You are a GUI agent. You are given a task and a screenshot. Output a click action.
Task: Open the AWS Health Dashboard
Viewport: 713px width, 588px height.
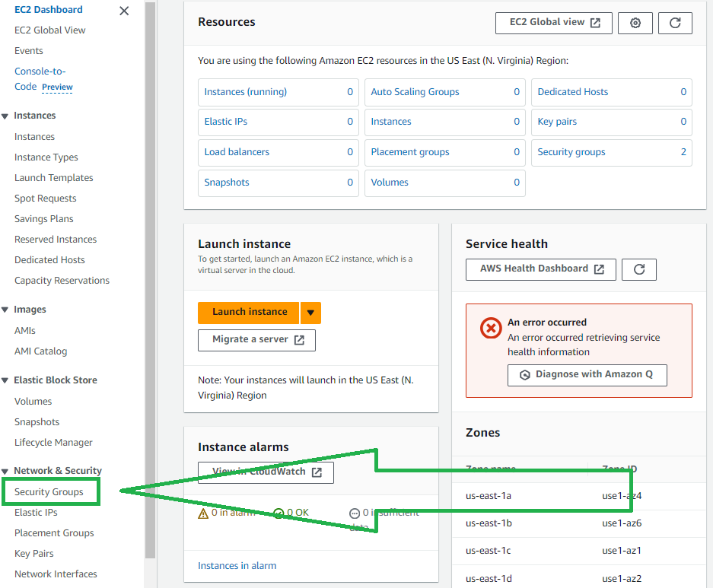(x=541, y=269)
